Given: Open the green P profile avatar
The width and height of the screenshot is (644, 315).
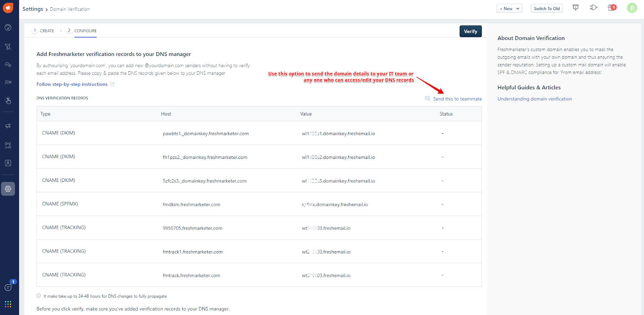Looking at the screenshot, I should 632,8.
